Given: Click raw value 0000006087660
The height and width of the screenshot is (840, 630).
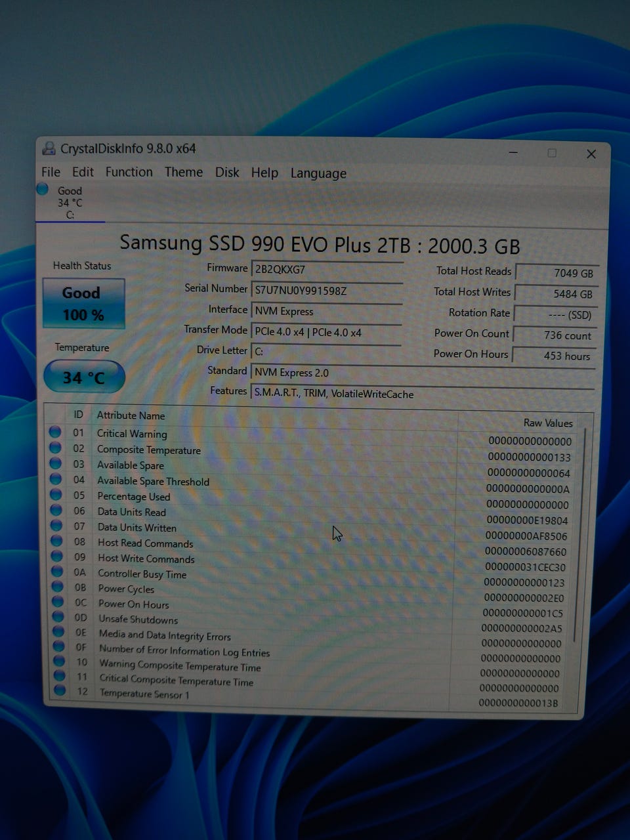Looking at the screenshot, I should coord(526,552).
